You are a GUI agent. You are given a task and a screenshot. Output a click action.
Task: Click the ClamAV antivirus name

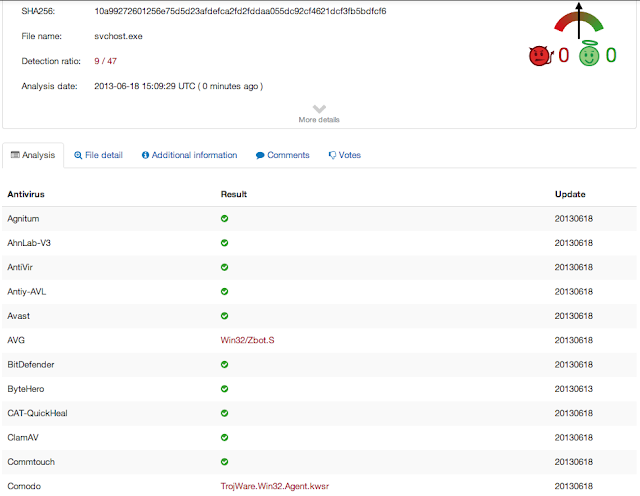pyautogui.click(x=23, y=437)
